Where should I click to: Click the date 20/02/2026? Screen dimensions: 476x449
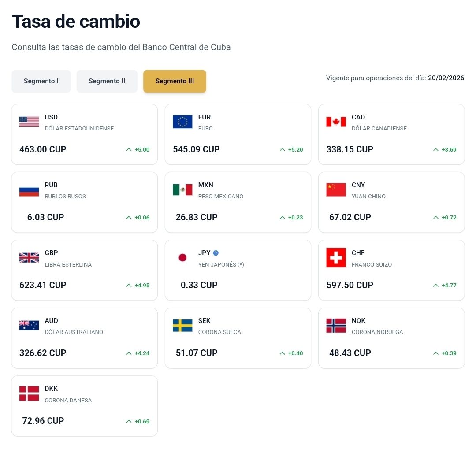point(446,78)
